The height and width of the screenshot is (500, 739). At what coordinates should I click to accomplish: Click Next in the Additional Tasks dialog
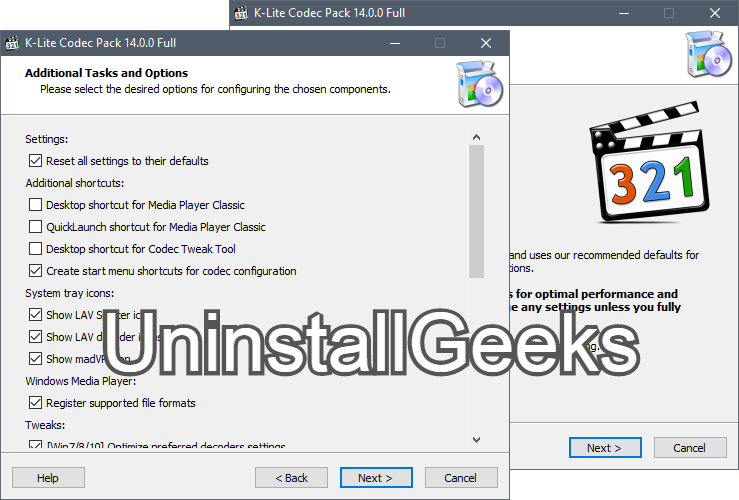click(376, 478)
